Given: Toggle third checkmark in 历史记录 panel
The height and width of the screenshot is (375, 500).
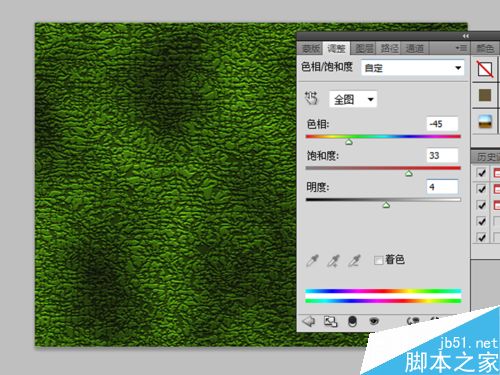Looking at the screenshot, I should coord(481,205).
